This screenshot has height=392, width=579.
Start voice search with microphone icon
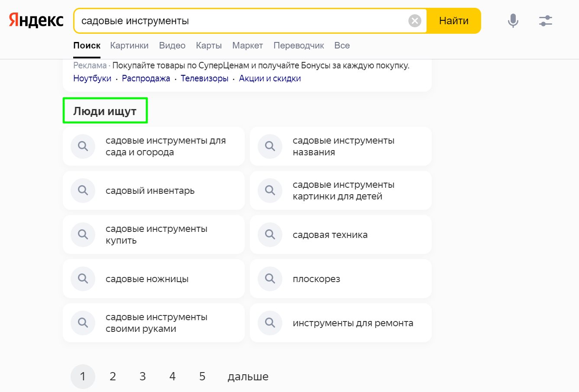point(513,21)
